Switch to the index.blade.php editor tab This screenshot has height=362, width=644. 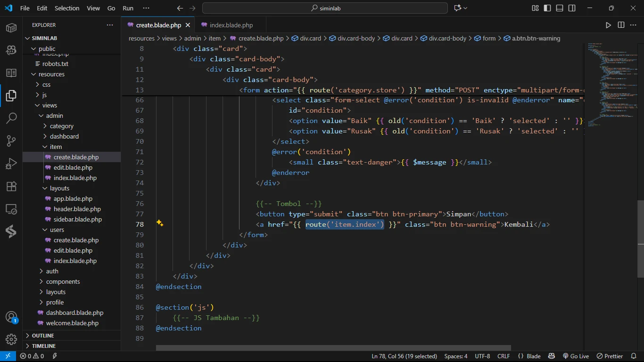point(231,25)
